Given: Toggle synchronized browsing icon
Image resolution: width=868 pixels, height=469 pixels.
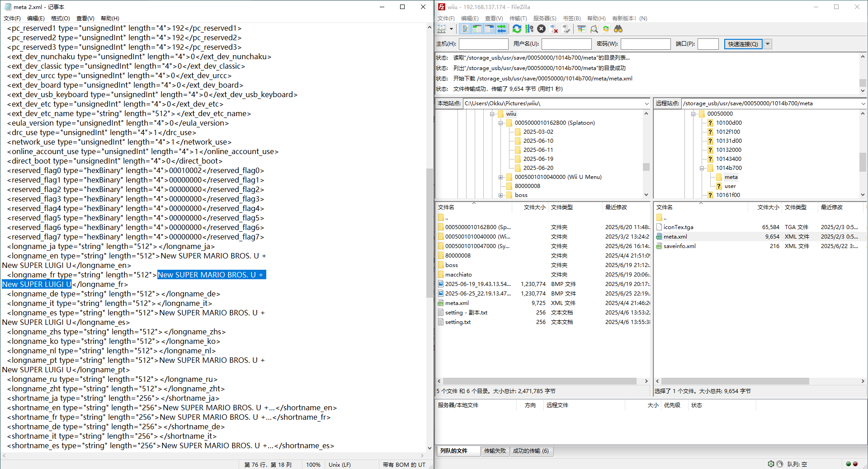Looking at the screenshot, I should tap(606, 29).
